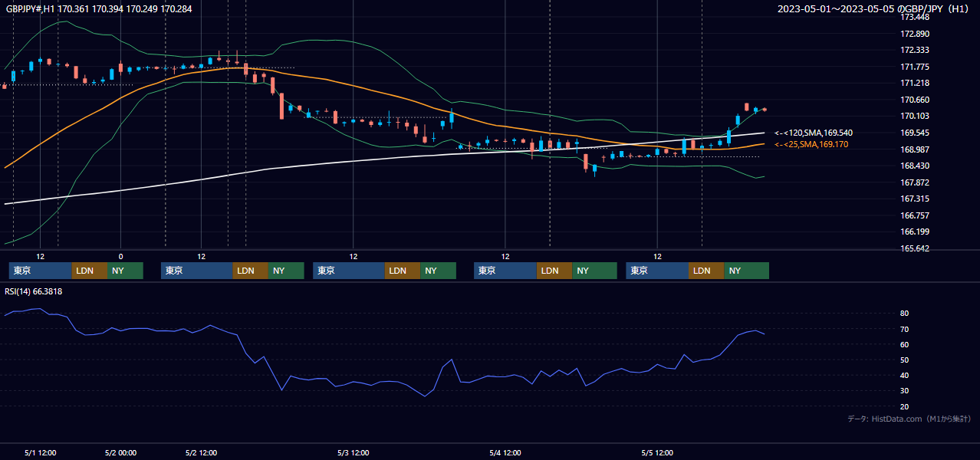Click price axis value 170.103
The image size is (980, 460).
click(x=915, y=116)
